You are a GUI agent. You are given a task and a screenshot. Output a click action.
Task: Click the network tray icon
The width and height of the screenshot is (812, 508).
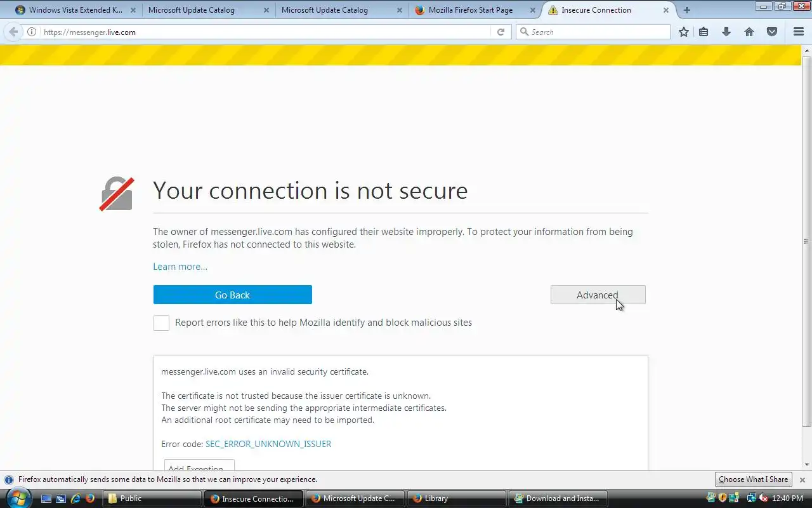coord(751,498)
